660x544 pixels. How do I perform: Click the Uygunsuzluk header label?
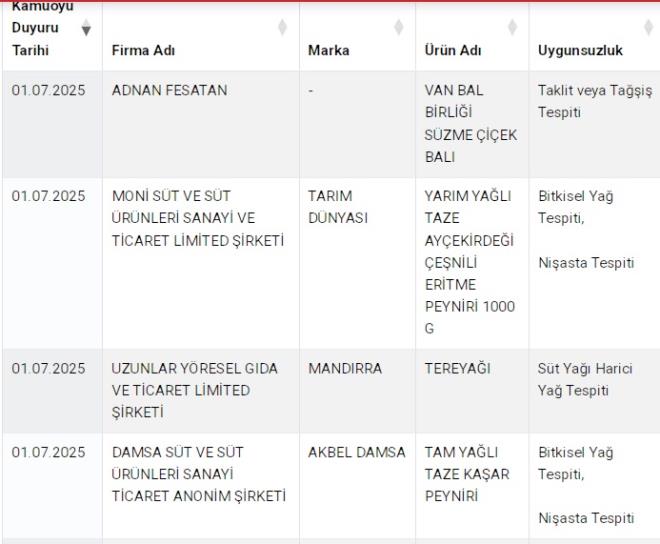point(581,50)
